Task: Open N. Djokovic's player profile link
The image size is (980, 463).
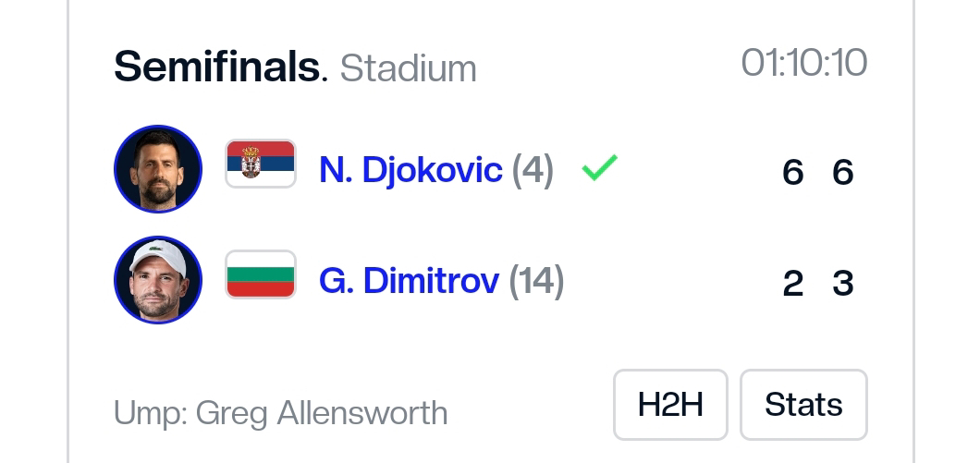Action: pos(410,170)
